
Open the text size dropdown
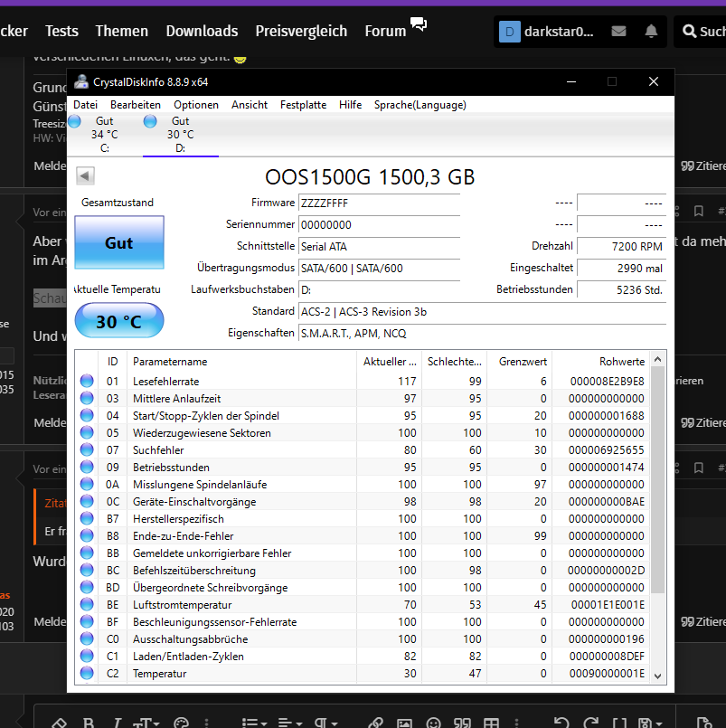[146, 723]
